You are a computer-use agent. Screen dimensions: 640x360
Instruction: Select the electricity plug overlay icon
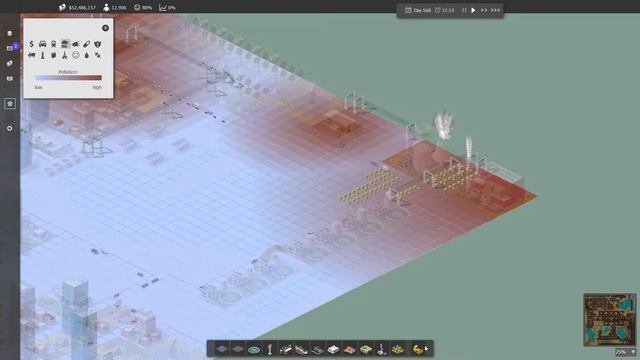[98, 55]
